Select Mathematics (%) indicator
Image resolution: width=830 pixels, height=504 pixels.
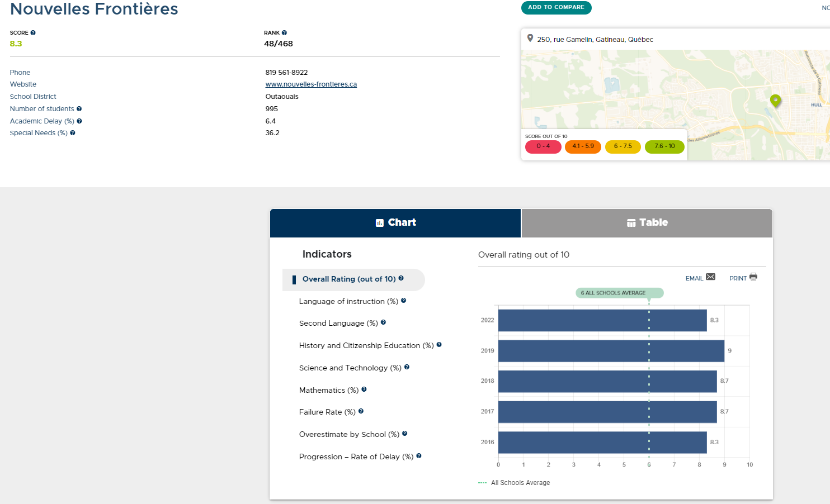coord(329,390)
